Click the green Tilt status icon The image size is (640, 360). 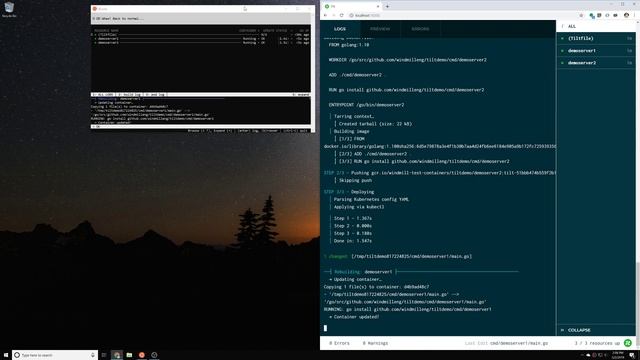(x=628, y=343)
